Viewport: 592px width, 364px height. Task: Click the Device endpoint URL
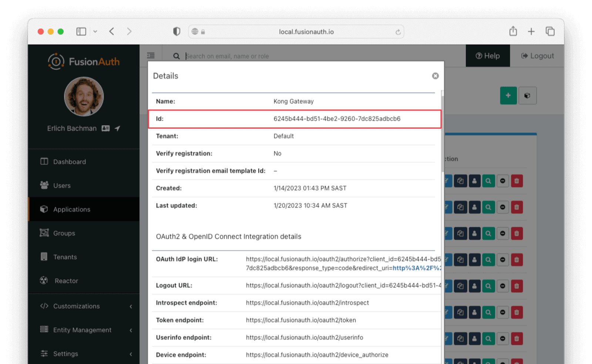pos(317,355)
